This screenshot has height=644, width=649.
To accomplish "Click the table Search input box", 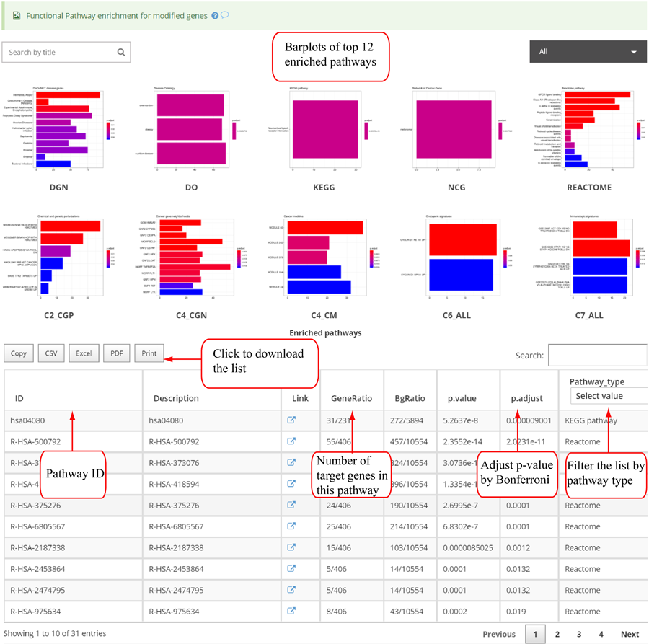I will pyautogui.click(x=597, y=355).
